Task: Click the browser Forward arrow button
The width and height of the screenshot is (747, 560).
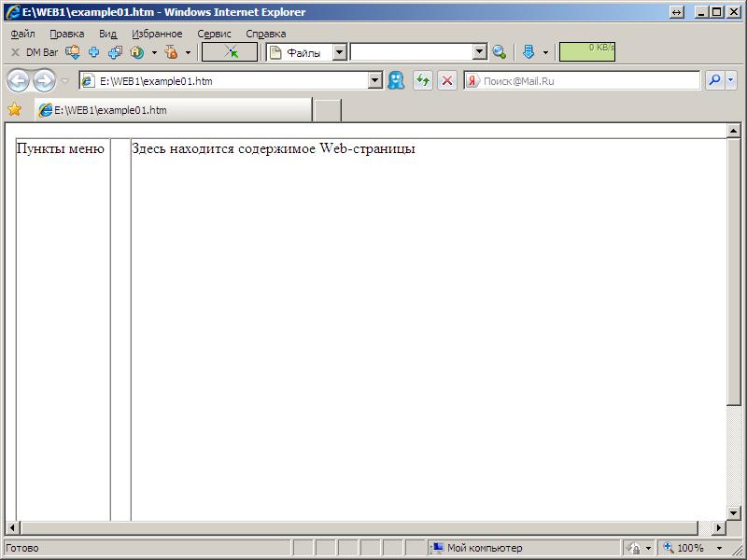Action: 44,81
